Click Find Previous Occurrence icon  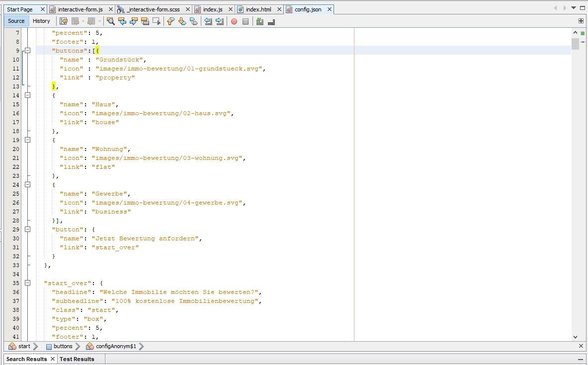coord(122,21)
